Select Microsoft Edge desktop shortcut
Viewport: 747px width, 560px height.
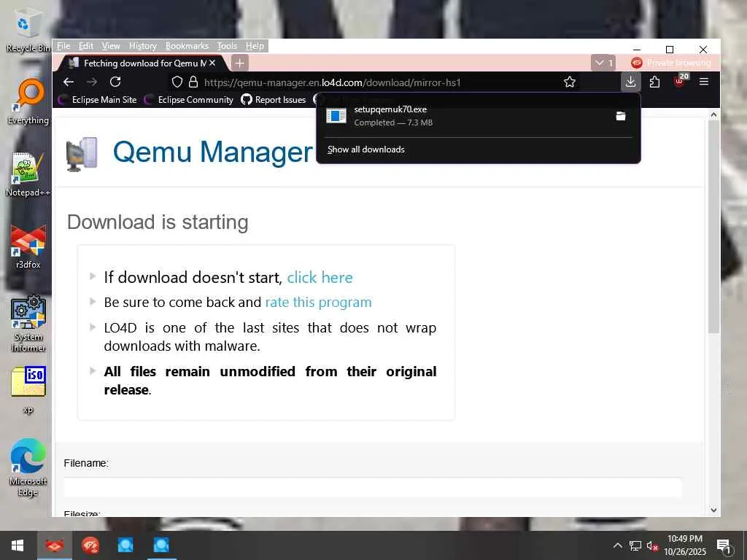point(28,467)
